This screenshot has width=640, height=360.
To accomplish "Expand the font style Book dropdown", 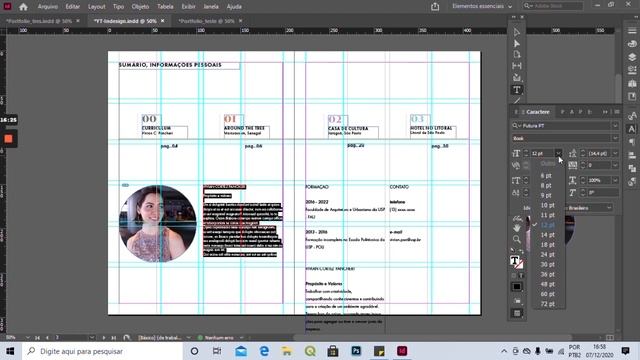I will pyautogui.click(x=615, y=138).
